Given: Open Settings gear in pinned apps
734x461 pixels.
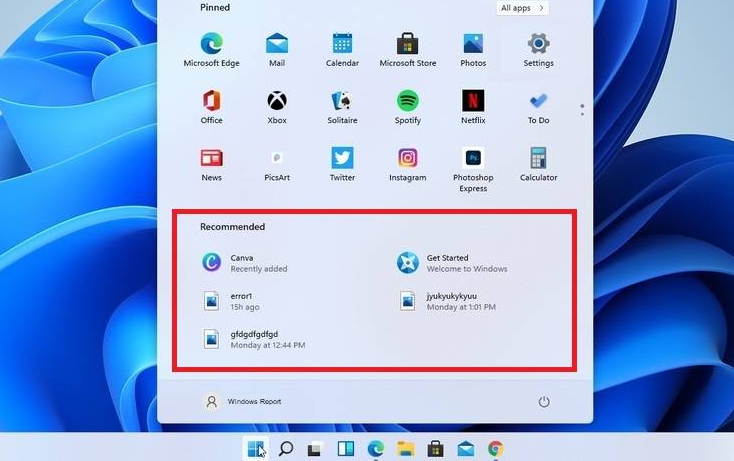Looking at the screenshot, I should [538, 49].
